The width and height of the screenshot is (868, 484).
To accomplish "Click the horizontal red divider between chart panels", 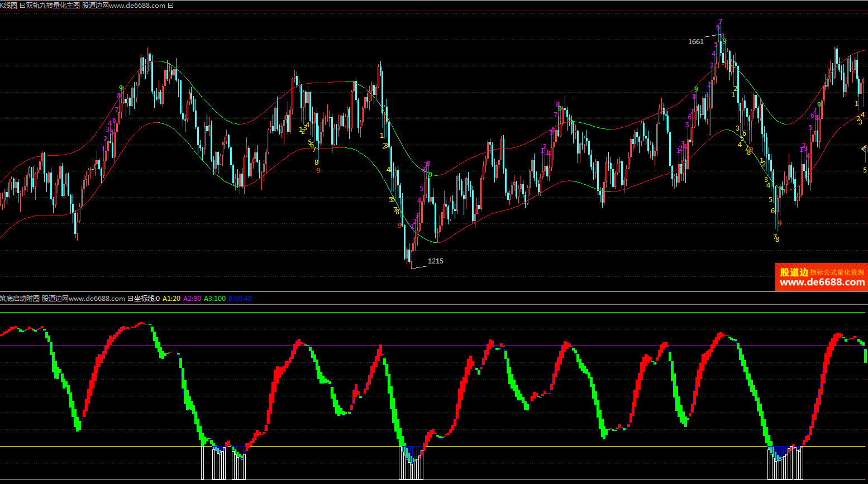I will point(434,304).
